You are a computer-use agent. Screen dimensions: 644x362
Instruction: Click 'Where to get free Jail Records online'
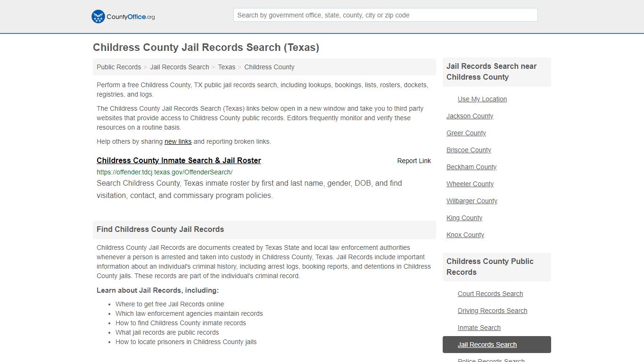tap(170, 304)
